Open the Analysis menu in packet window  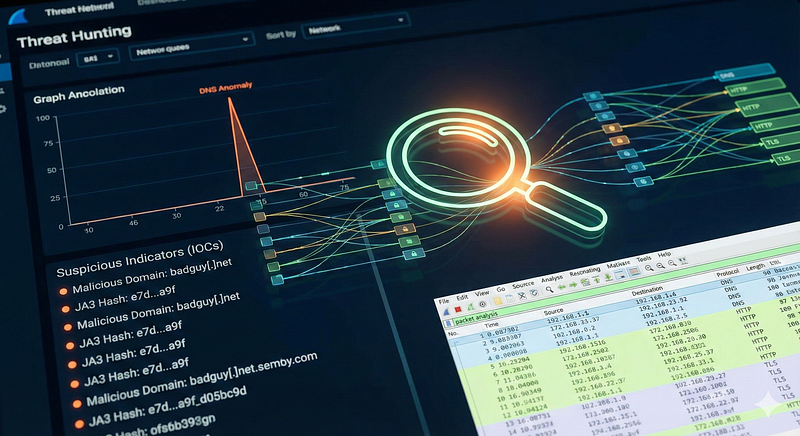pos(552,278)
